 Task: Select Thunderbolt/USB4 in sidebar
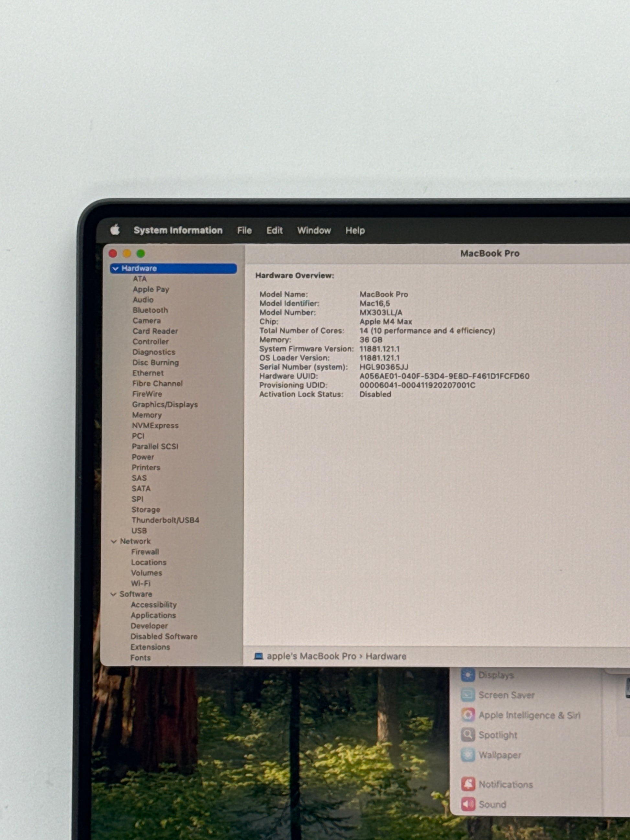pos(165,520)
